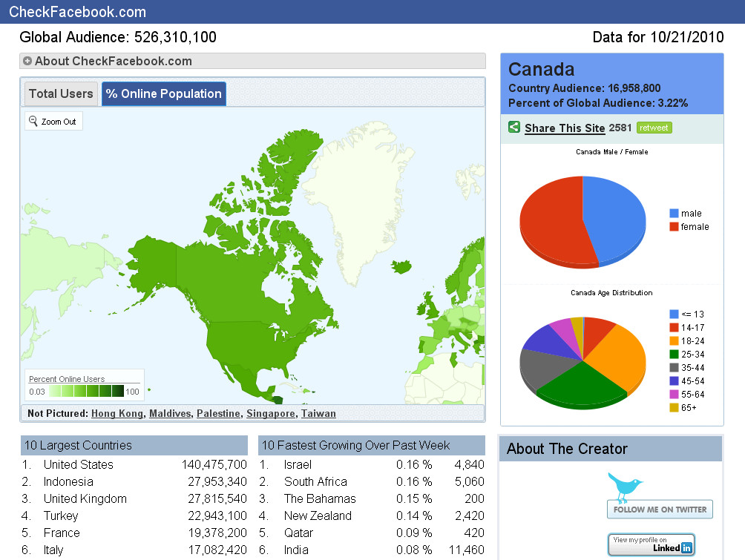Switch to the Total Users tab
The width and height of the screenshot is (745, 560).
pyautogui.click(x=62, y=93)
